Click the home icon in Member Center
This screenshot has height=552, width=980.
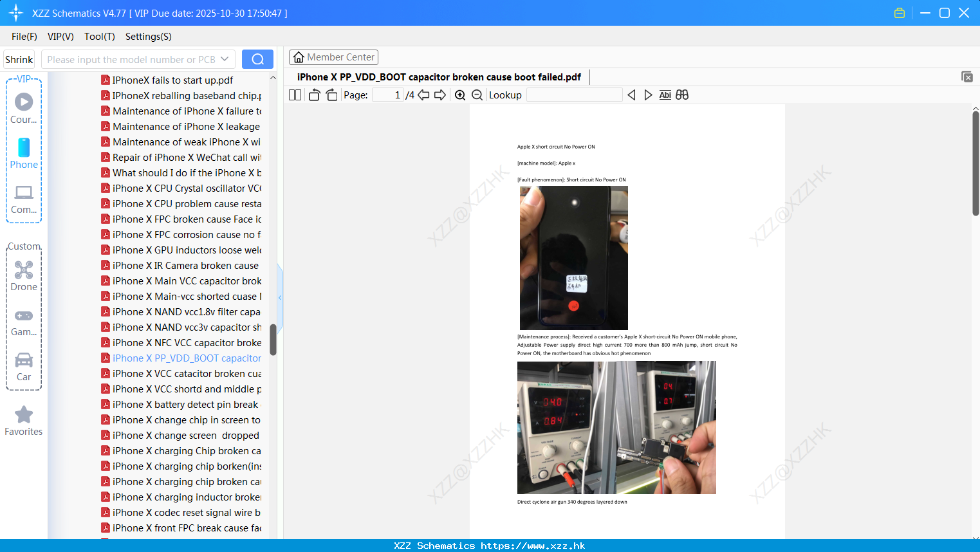[299, 57]
